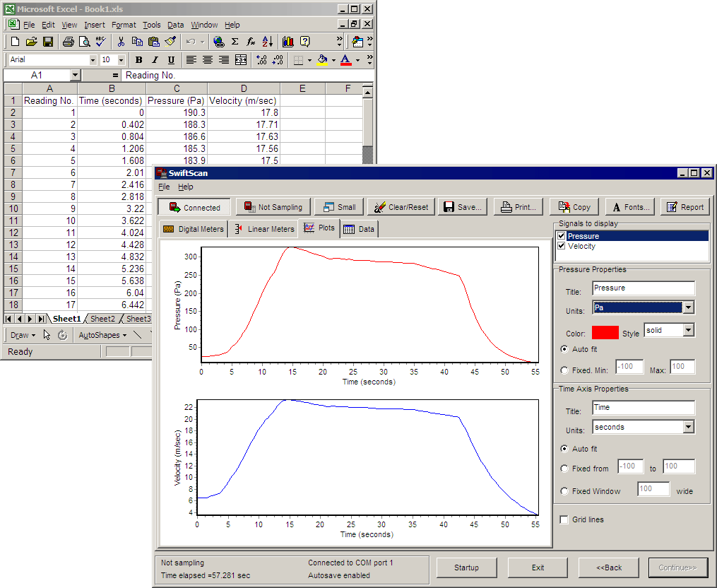Click the Format Painter brush icon
The width and height of the screenshot is (717, 588).
170,42
